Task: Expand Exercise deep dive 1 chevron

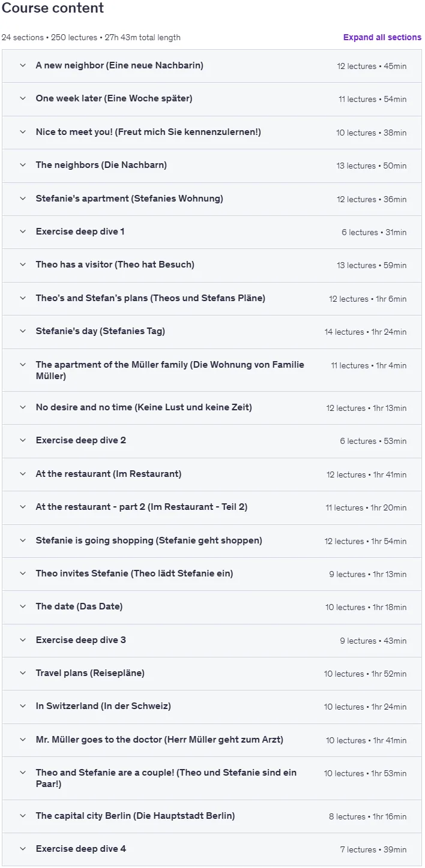Action: point(23,232)
